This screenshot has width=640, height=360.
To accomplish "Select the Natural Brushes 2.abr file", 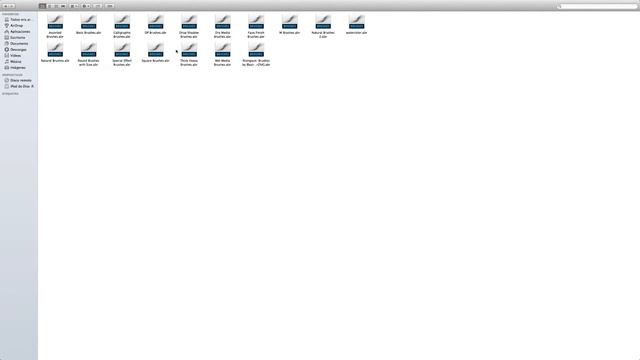I will pos(323,26).
